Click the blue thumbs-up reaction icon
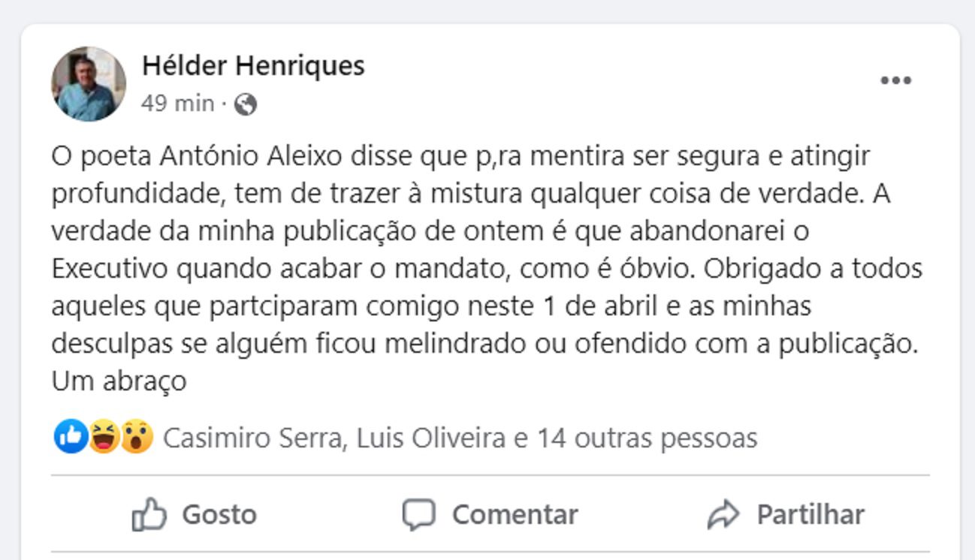 point(71,436)
